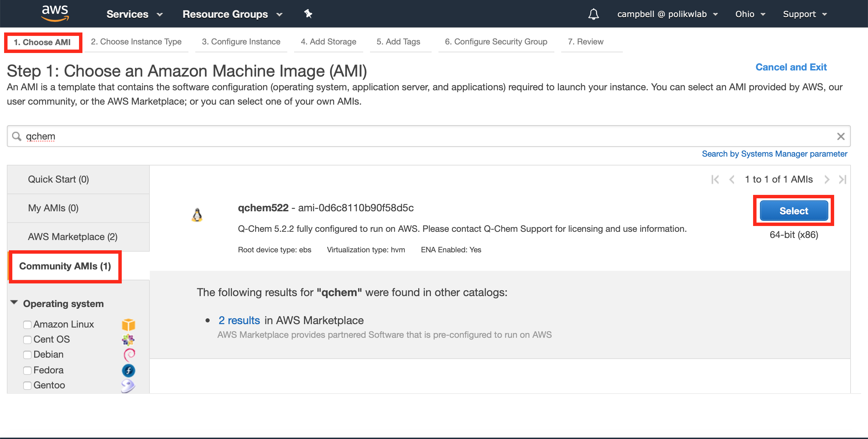The width and height of the screenshot is (868, 439).
Task: Go to 3. Configure Instance step
Action: click(241, 42)
